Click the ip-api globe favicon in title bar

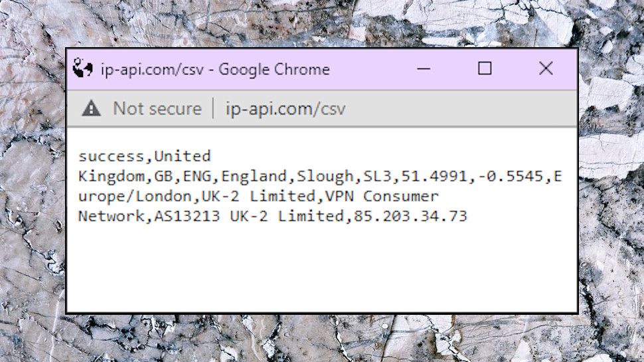83,68
